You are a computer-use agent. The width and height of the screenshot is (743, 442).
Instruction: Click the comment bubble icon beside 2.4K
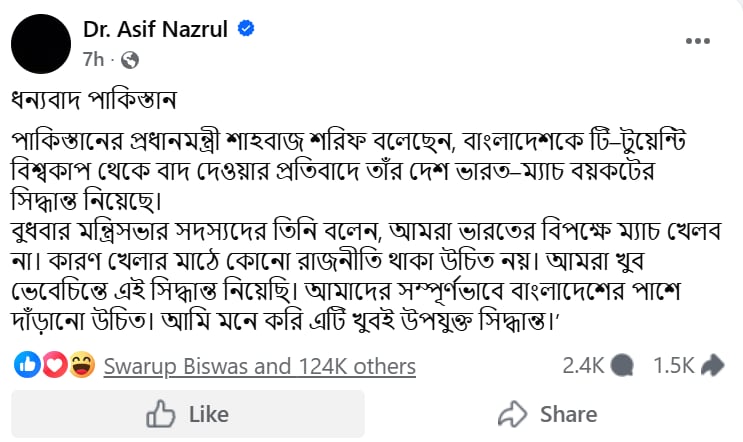point(622,366)
